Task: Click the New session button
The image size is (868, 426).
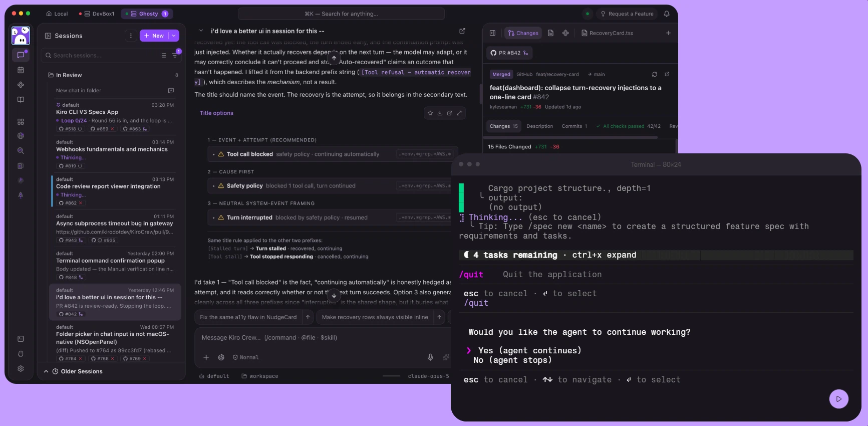Action: coord(154,36)
